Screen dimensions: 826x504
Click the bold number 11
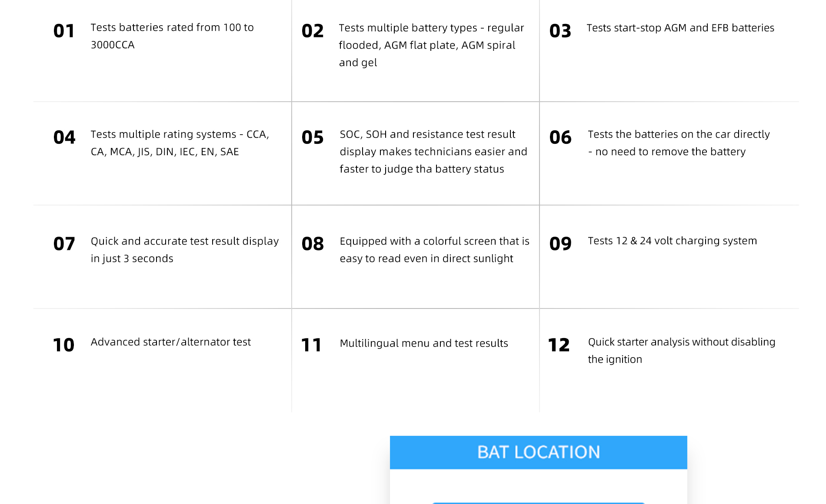point(311,345)
